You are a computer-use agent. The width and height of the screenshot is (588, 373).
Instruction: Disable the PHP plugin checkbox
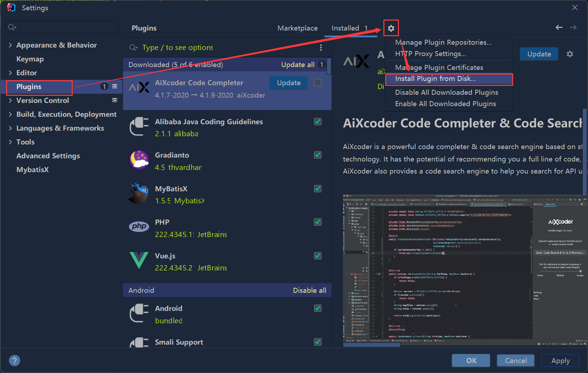pyautogui.click(x=318, y=222)
